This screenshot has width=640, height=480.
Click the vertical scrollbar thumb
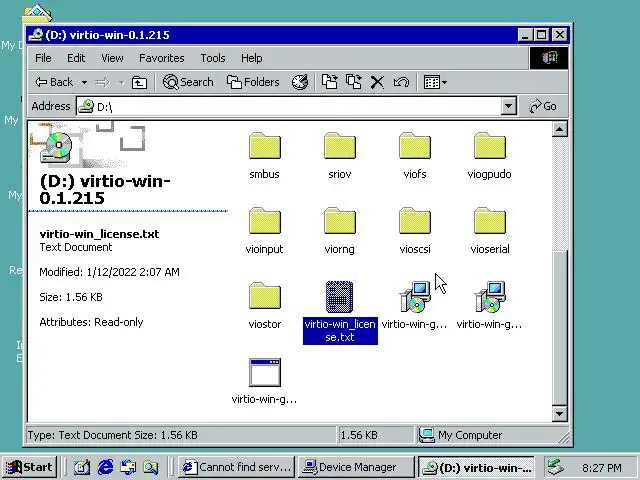[560, 328]
